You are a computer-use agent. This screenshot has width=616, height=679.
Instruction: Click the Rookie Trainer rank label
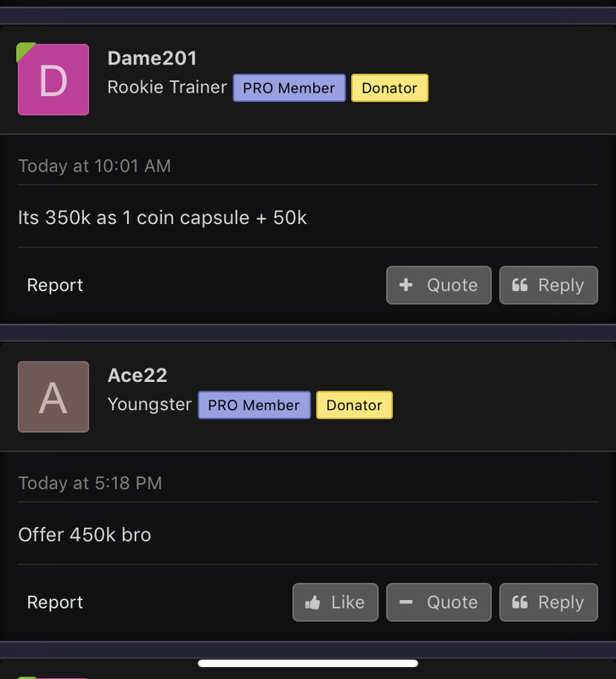pos(167,87)
